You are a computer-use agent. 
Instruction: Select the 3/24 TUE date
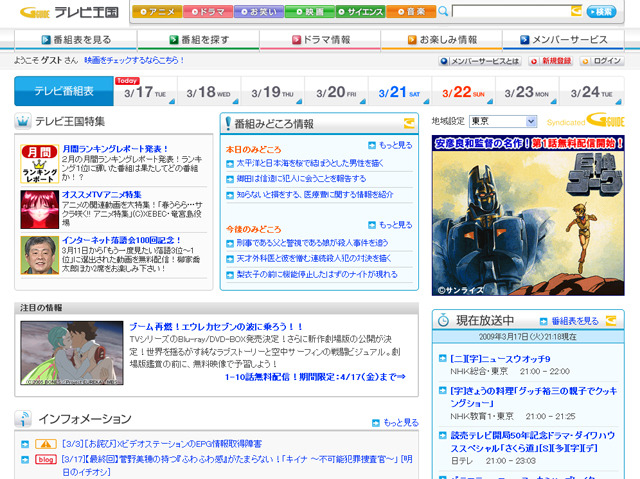pos(591,92)
